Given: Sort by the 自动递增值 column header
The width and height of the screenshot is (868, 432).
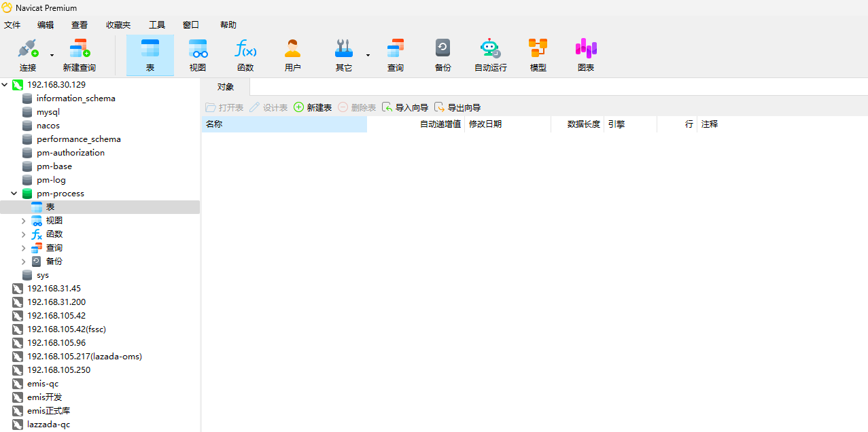Looking at the screenshot, I should (416, 124).
